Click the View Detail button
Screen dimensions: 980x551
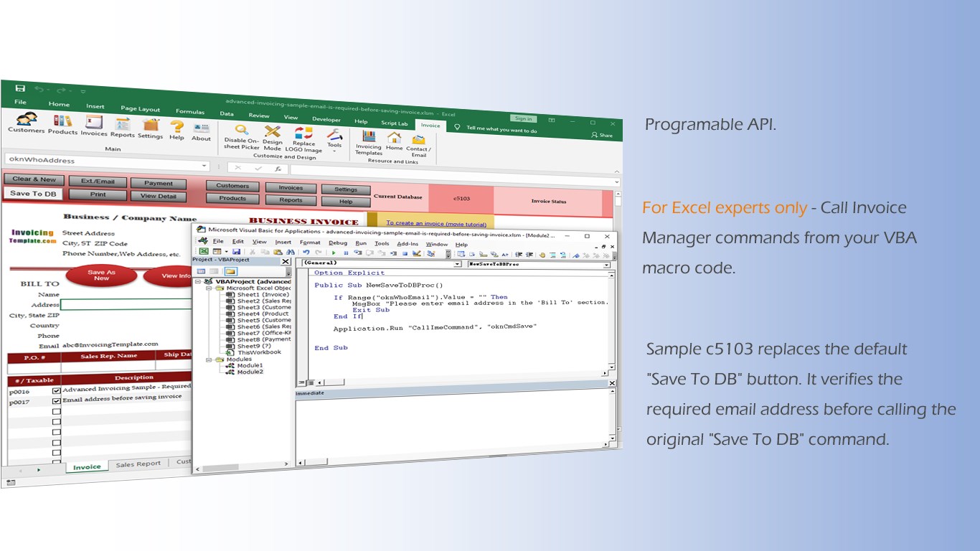pos(159,196)
